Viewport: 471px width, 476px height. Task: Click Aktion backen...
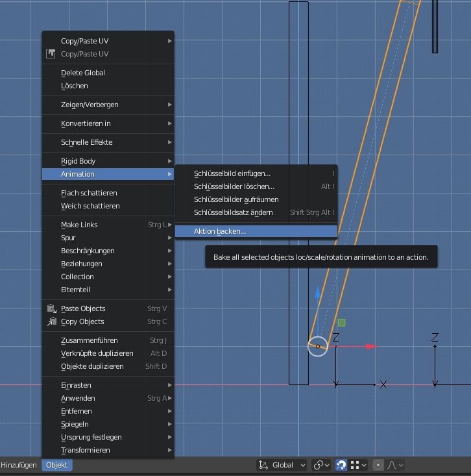point(256,231)
